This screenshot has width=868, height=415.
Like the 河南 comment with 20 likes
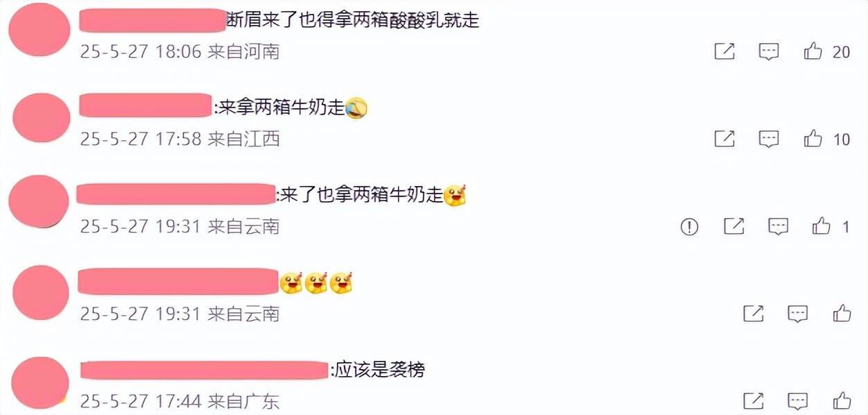[813, 51]
